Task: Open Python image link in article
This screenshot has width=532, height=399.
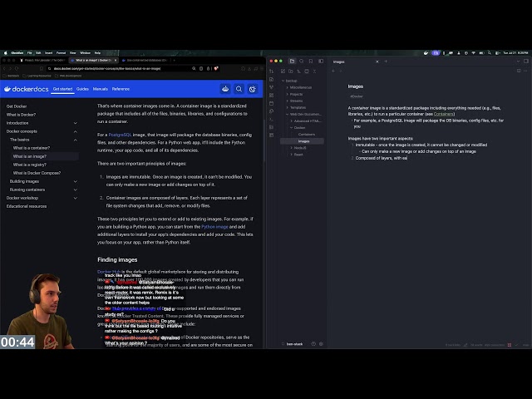Action: pos(214,227)
